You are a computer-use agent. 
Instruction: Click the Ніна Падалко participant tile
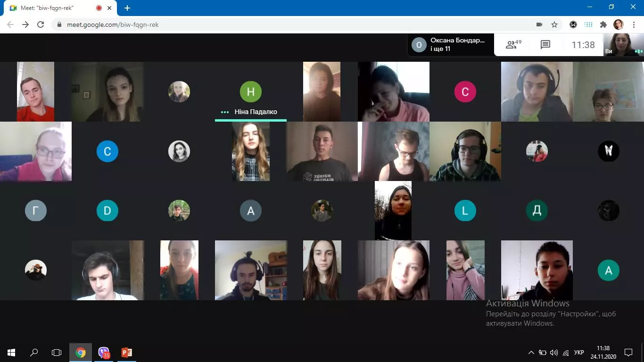pos(250,92)
